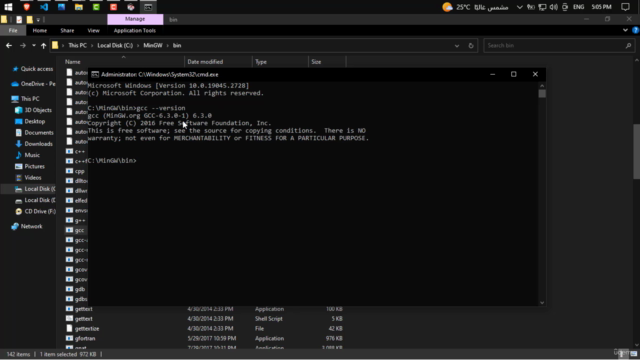Collapse the ribbon with chevron
The width and height of the screenshot is (640, 360).
click(625, 30)
